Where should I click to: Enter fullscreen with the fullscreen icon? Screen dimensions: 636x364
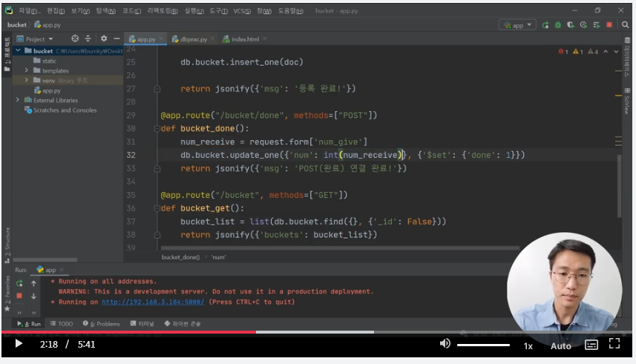[614, 344]
